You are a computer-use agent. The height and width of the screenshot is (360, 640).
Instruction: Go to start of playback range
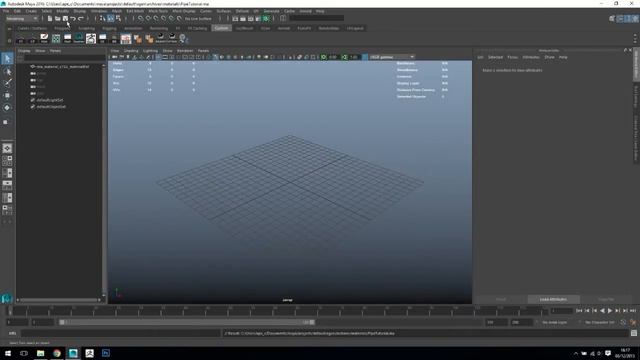579,311
